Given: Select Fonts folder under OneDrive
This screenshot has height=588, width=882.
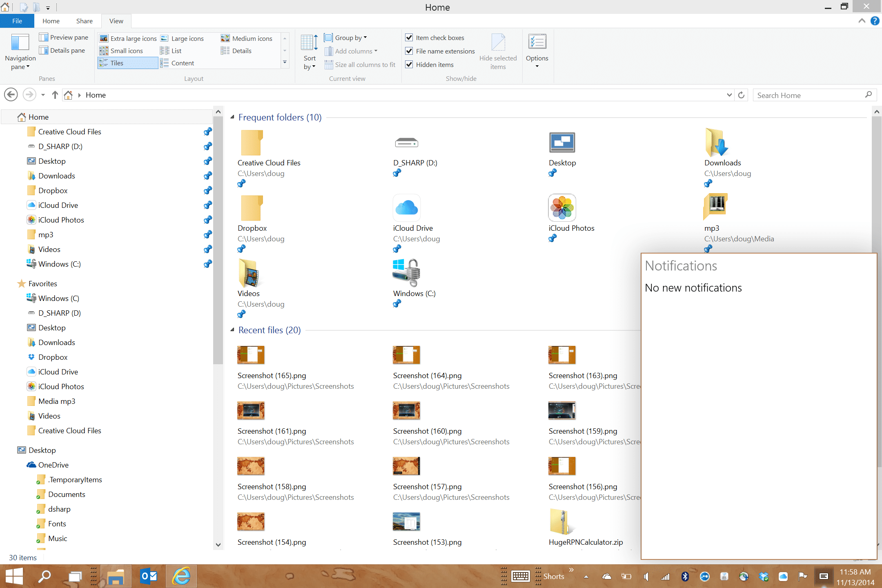Looking at the screenshot, I should (57, 523).
